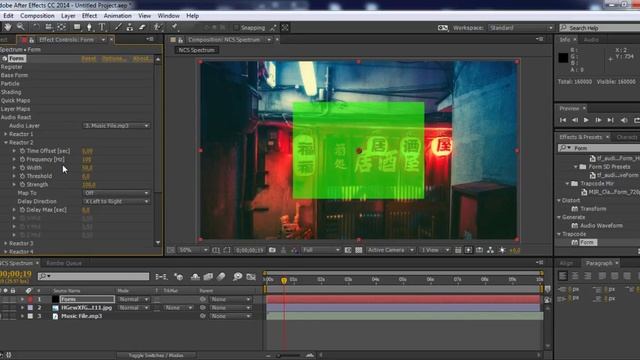Open viewer magnification 50% dropdown

coord(193,250)
